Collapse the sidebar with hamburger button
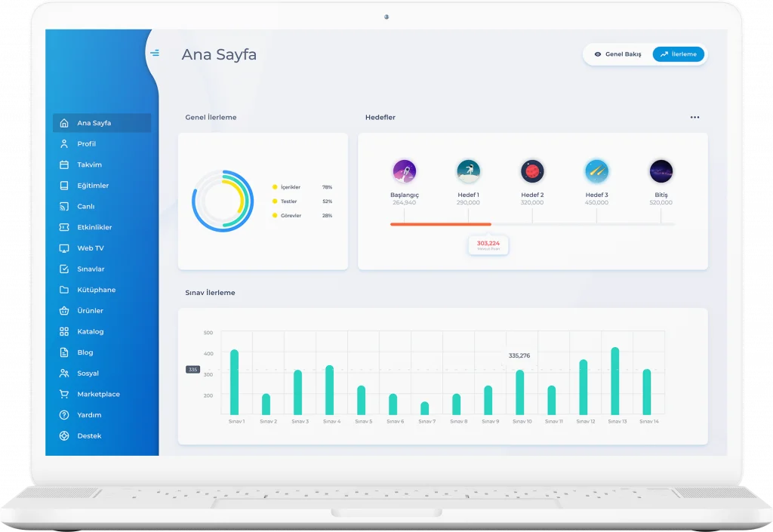The height and width of the screenshot is (532, 773). tap(155, 53)
